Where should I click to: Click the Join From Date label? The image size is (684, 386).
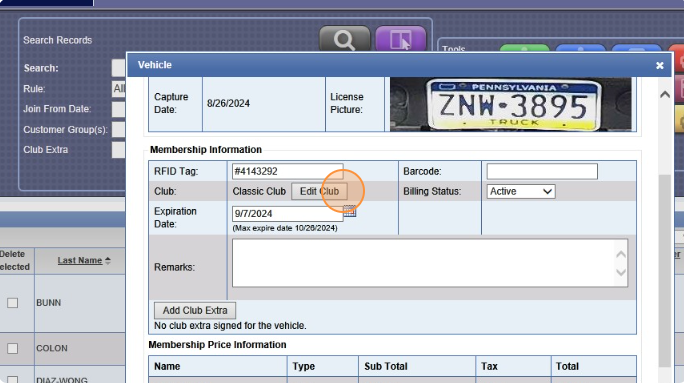pos(57,109)
